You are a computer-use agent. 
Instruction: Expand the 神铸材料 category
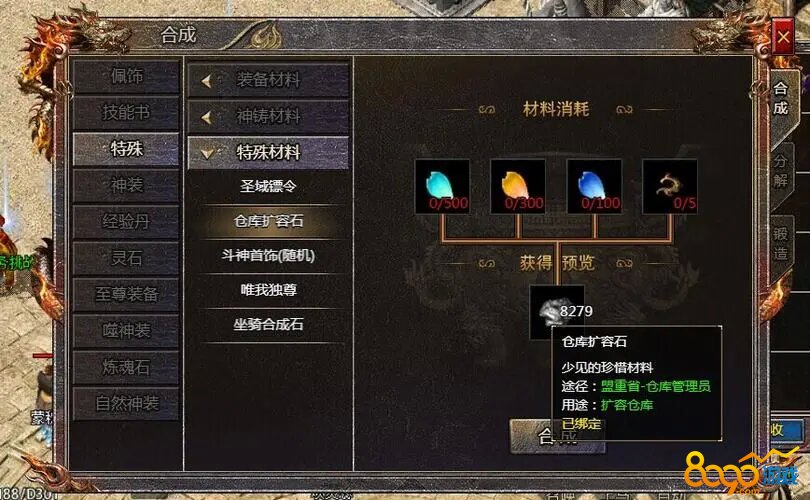pos(268,117)
